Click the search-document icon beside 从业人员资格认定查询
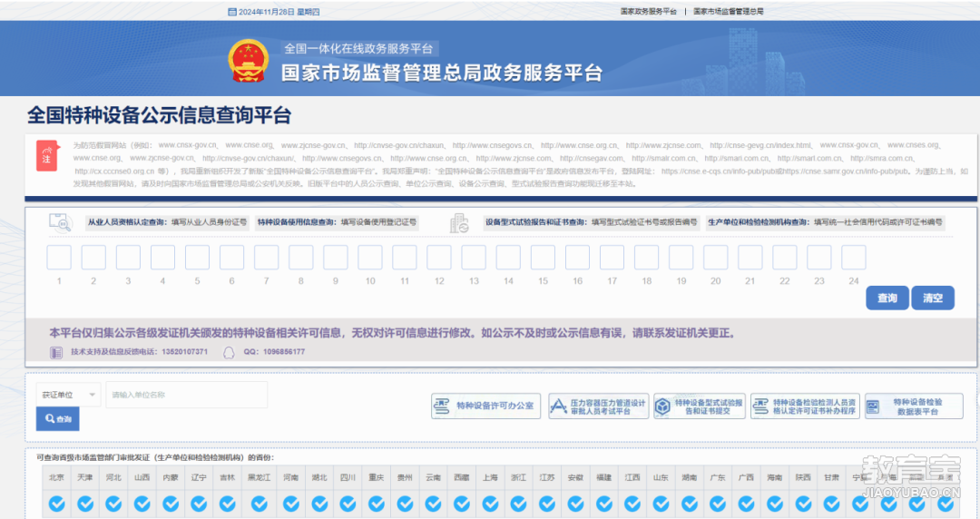This screenshot has height=519, width=980. (x=60, y=222)
